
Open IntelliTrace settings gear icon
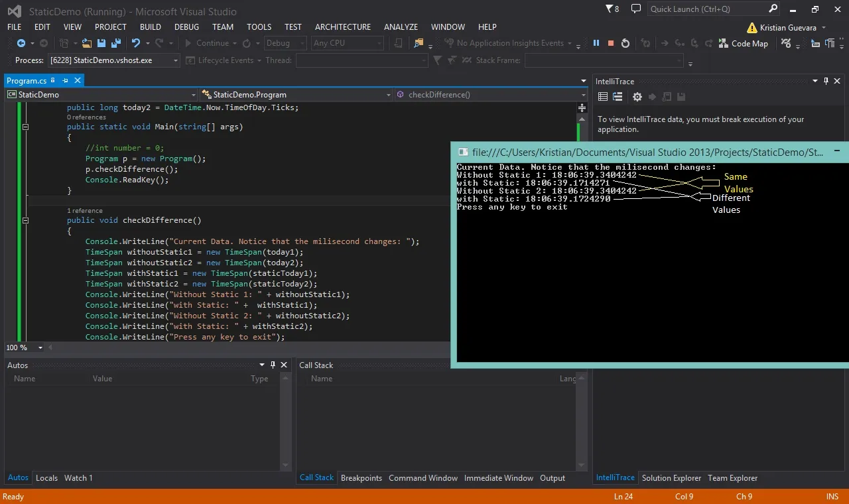pyautogui.click(x=637, y=97)
